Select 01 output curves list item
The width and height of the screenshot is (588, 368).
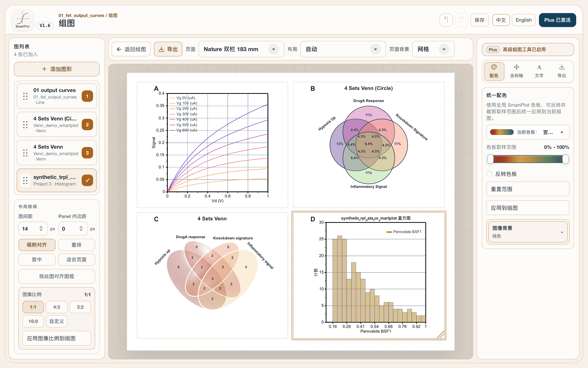(57, 96)
